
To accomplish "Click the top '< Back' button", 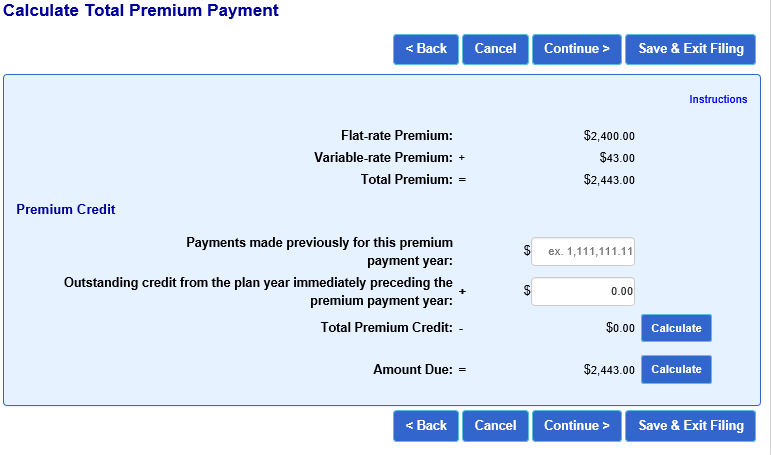I will (x=426, y=49).
